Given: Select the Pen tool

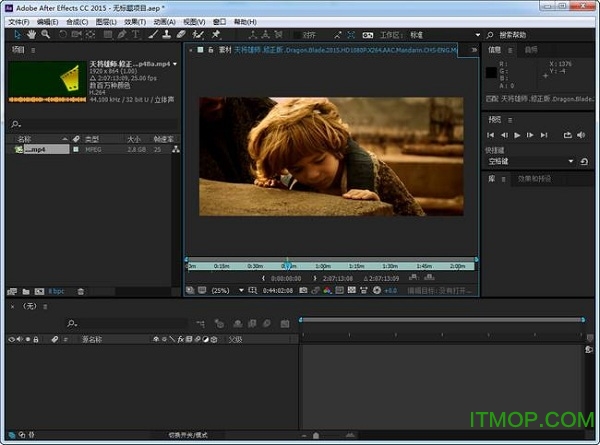Looking at the screenshot, I should (x=122, y=35).
